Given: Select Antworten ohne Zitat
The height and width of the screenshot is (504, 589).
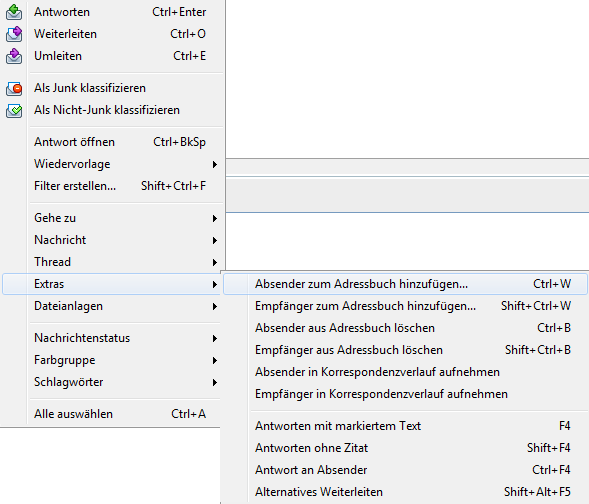Looking at the screenshot, I should tap(405, 448).
